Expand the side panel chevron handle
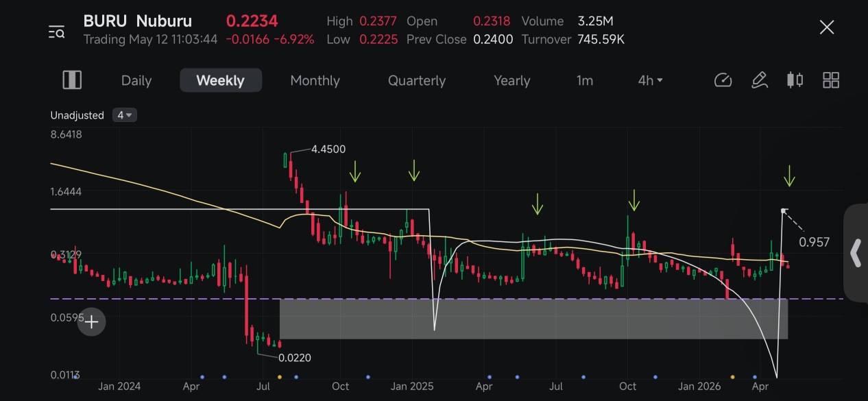Image resolution: width=868 pixels, height=401 pixels. coord(855,253)
